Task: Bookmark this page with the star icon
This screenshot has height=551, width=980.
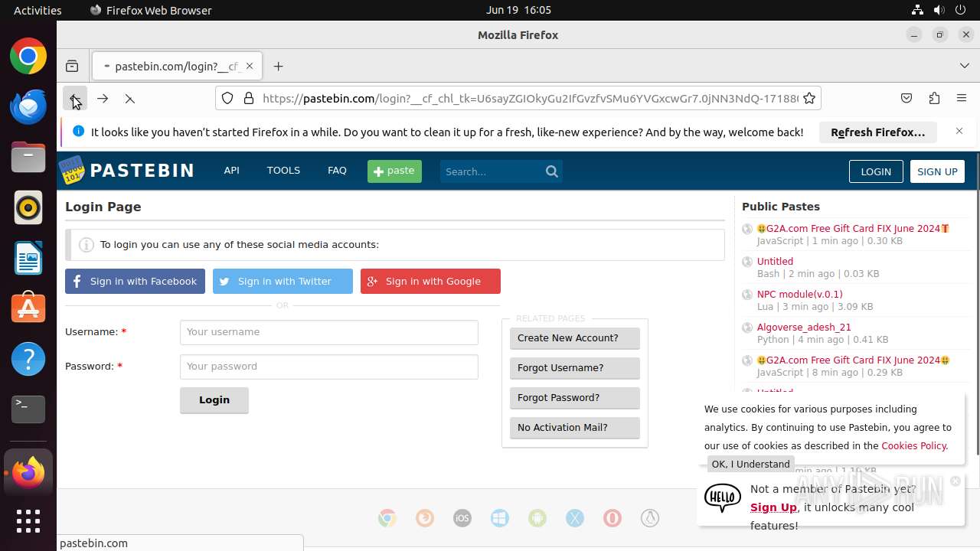Action: point(809,98)
